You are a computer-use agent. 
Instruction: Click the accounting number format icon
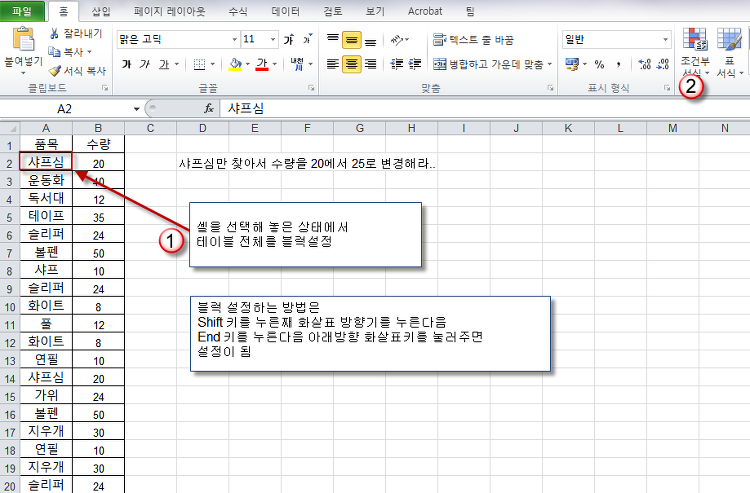572,64
